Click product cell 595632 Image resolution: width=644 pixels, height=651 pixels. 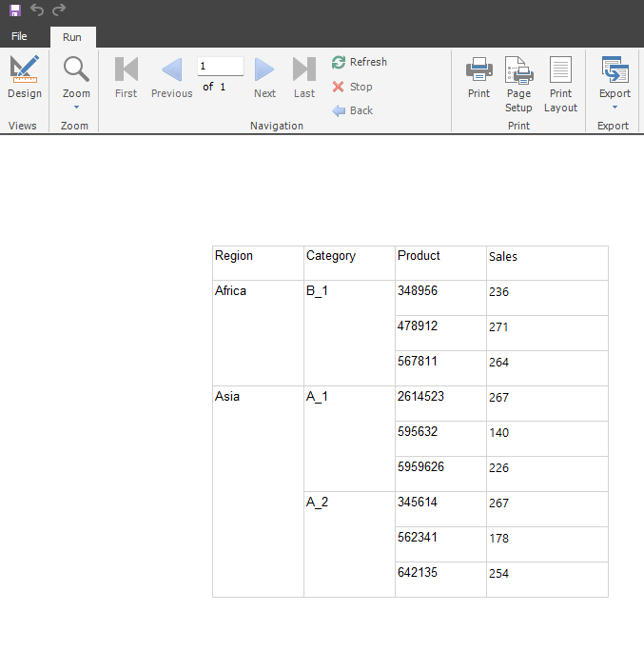point(440,439)
